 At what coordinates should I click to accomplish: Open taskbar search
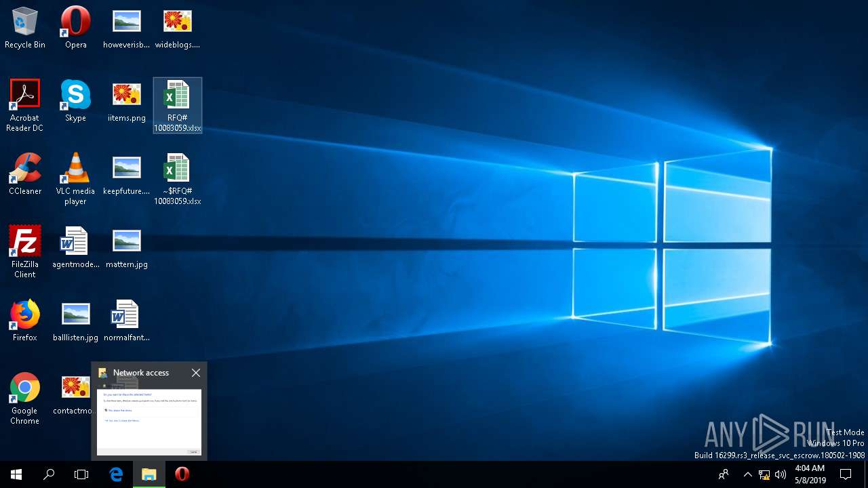tap(49, 474)
